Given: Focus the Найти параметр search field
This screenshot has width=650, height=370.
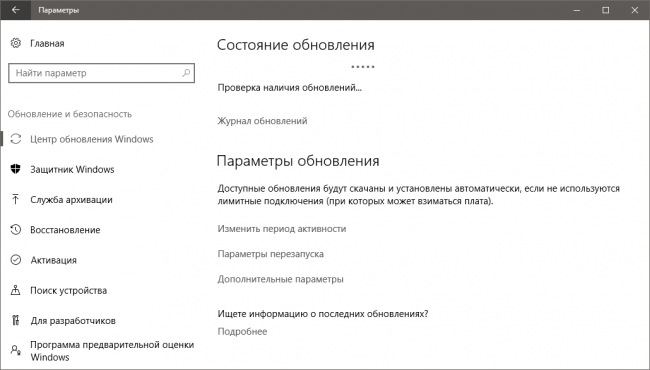Looking at the screenshot, I should tap(102, 73).
